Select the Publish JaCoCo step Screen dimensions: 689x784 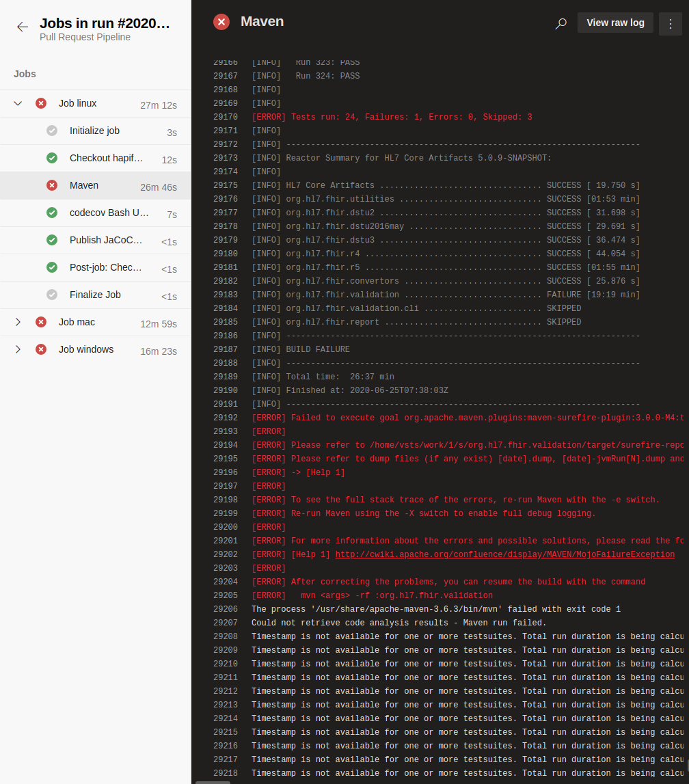96,240
